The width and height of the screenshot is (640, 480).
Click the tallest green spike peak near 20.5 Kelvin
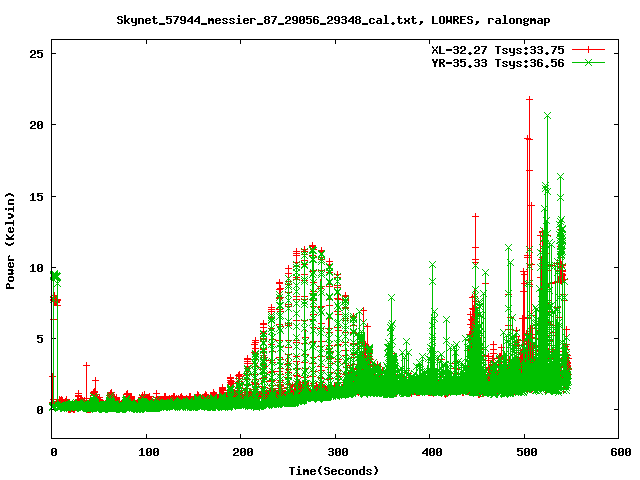click(x=547, y=116)
